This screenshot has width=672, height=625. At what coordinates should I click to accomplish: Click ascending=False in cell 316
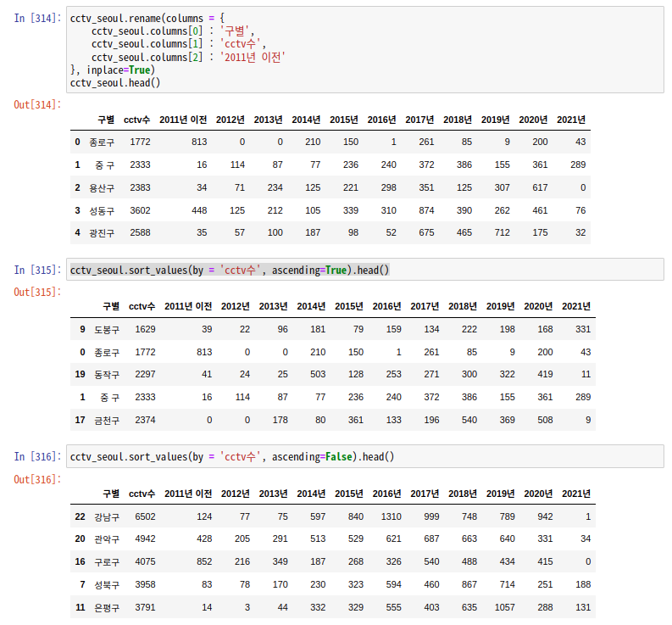coord(312,456)
